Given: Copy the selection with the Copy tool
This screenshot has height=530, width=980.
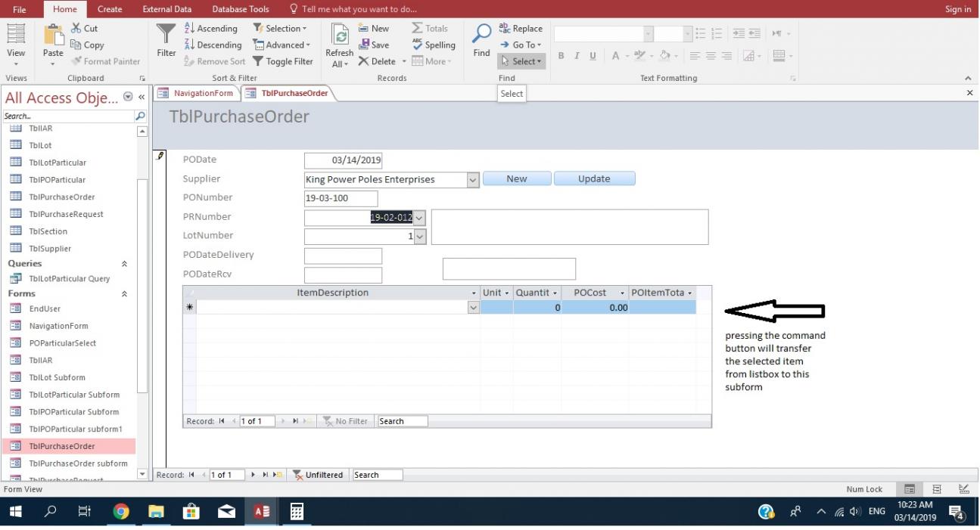Looking at the screenshot, I should (87, 45).
